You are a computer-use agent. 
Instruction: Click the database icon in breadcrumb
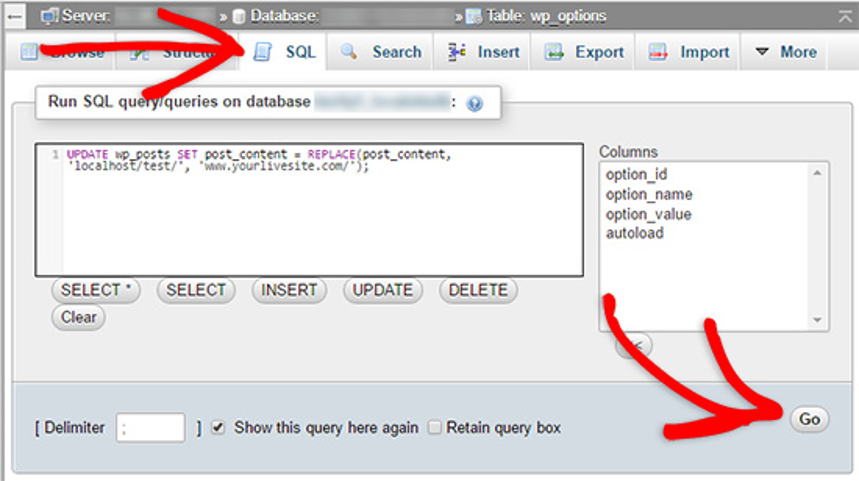(239, 16)
